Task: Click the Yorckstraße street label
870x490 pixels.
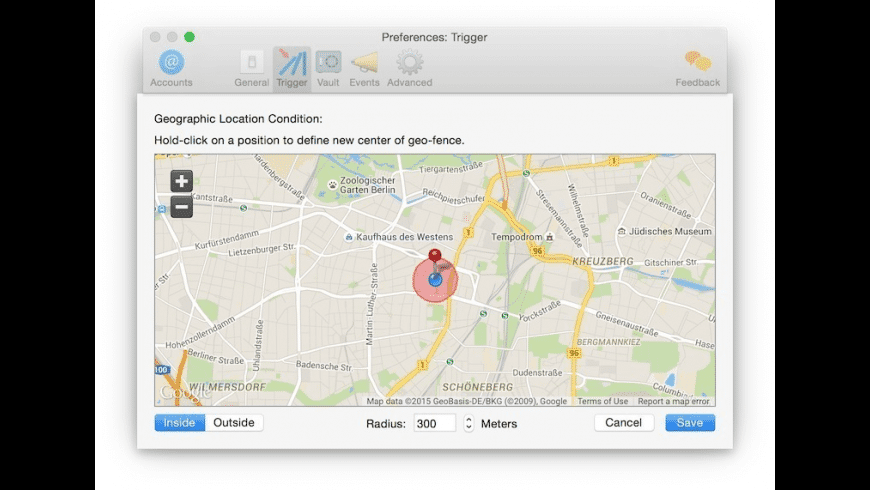Action: click(540, 311)
